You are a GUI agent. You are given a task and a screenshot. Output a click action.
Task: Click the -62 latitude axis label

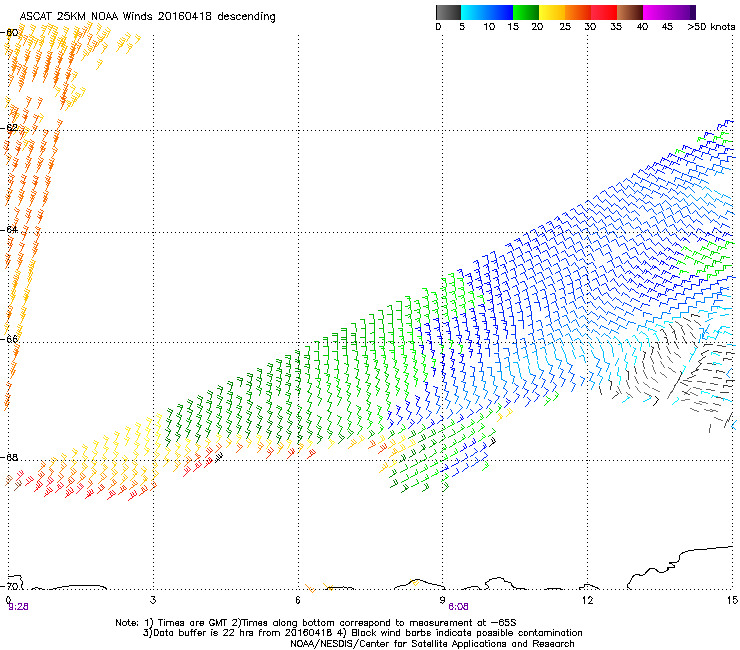[9, 128]
